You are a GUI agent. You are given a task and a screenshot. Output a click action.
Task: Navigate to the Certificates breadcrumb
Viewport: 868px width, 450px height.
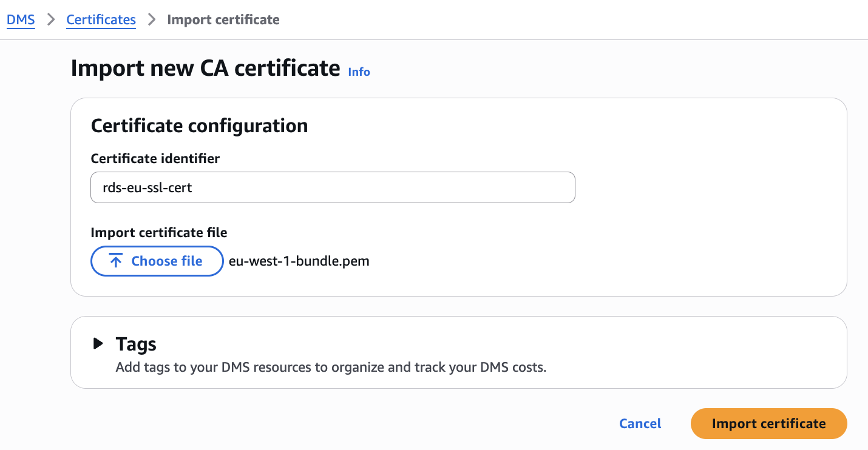tap(101, 19)
